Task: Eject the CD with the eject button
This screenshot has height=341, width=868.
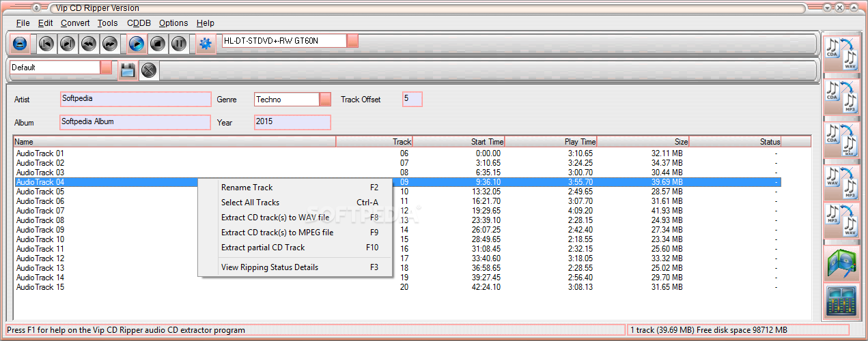Action: click(x=20, y=44)
